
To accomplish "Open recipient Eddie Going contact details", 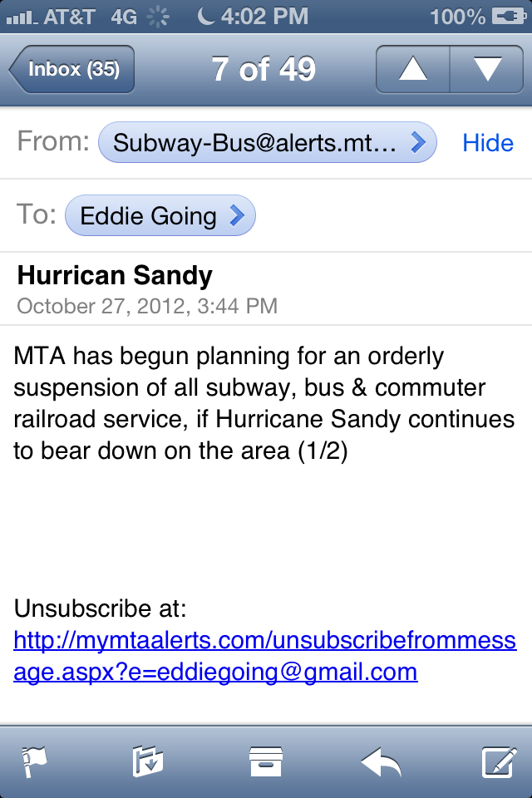I will (x=160, y=216).
